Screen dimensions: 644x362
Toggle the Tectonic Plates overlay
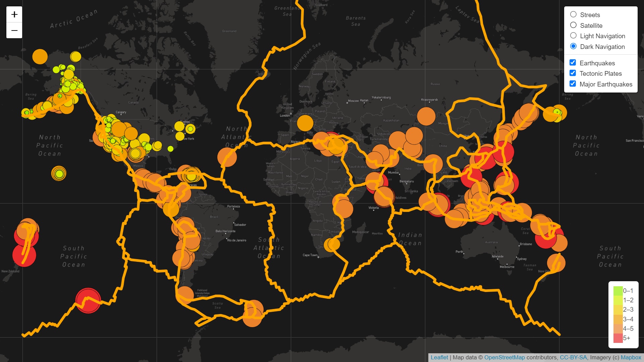573,73
